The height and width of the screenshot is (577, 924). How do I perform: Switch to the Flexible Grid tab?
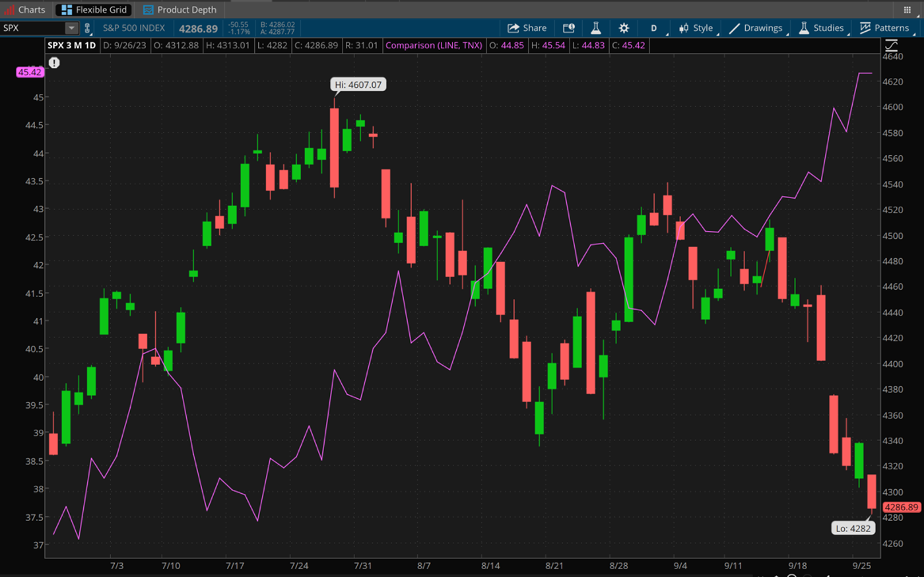(x=94, y=9)
